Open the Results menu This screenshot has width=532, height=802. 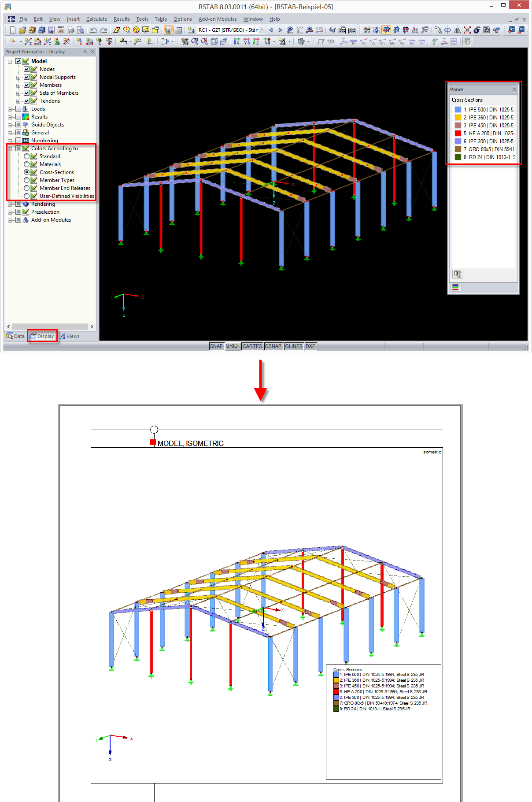[122, 19]
